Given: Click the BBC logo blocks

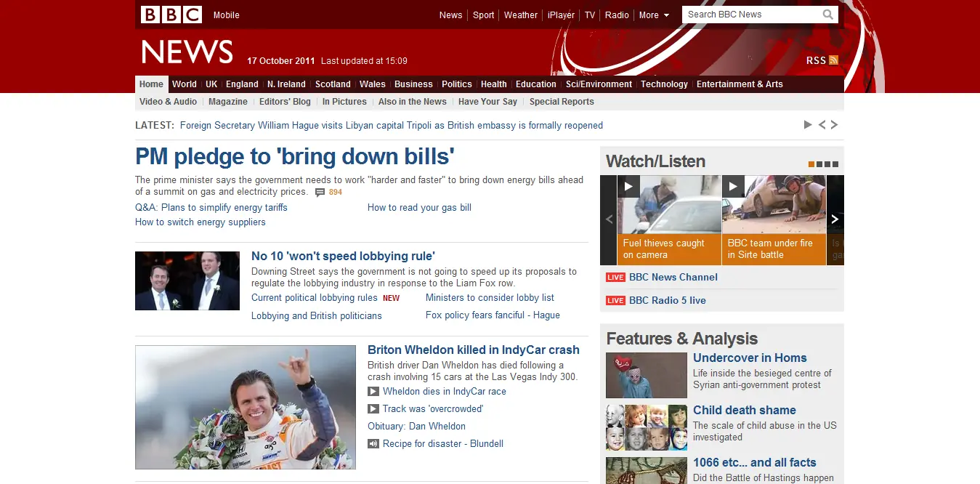Looking at the screenshot, I should coord(171,15).
